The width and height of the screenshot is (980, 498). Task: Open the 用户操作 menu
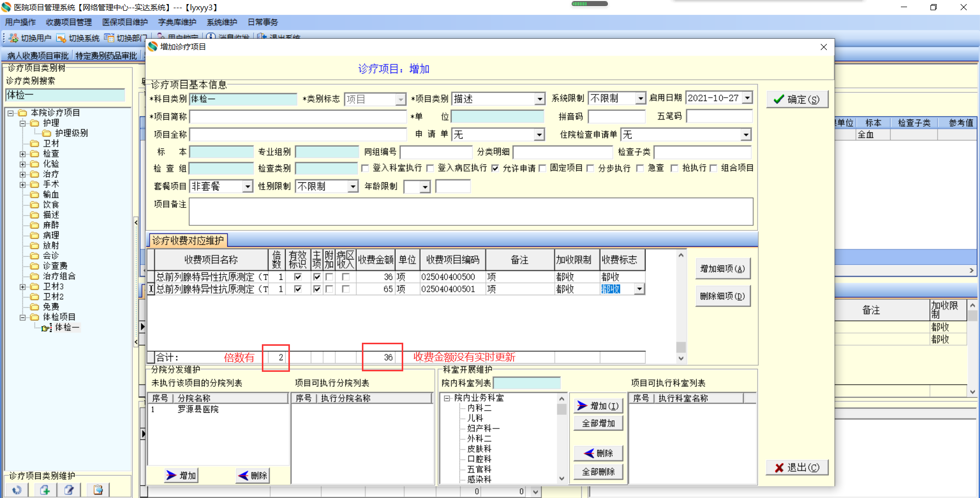pos(20,22)
